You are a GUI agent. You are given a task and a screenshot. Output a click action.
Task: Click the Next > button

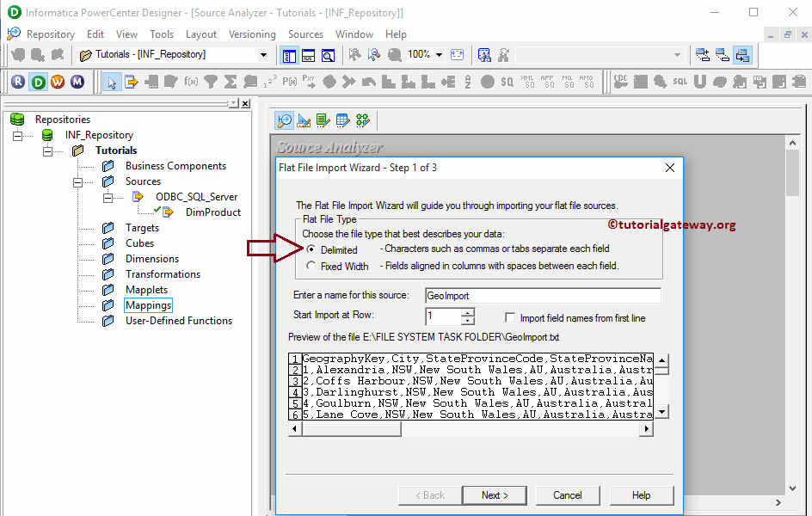coord(495,495)
